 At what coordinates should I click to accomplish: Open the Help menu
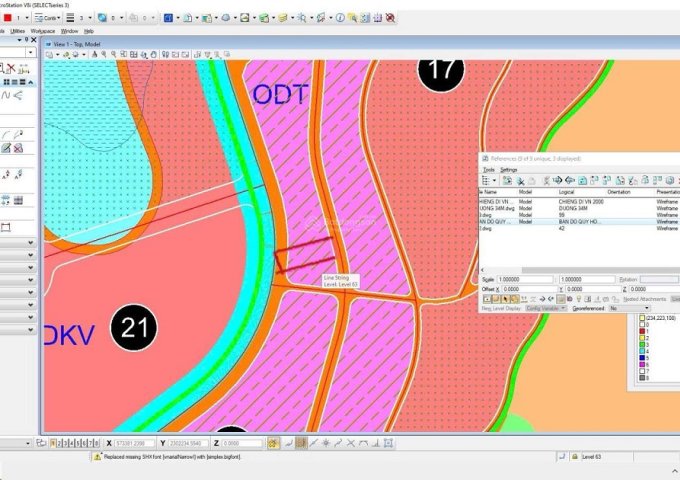tap(89, 31)
